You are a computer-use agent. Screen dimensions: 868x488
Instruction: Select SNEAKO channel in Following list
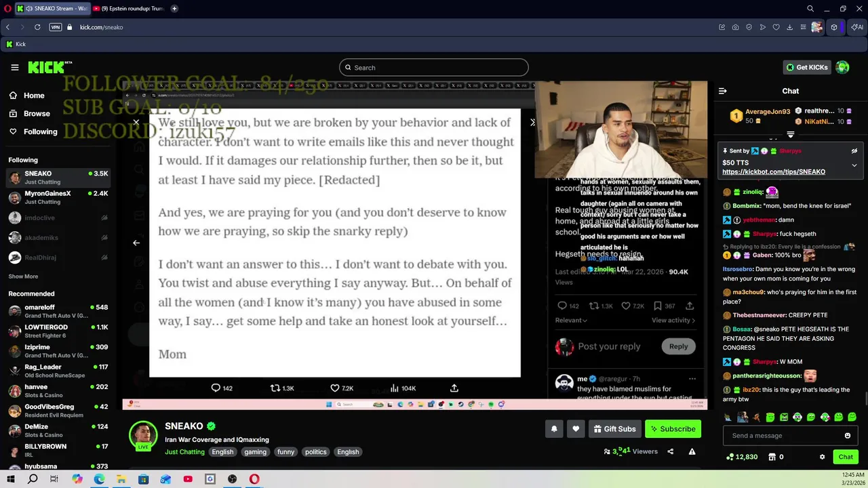tap(58, 178)
